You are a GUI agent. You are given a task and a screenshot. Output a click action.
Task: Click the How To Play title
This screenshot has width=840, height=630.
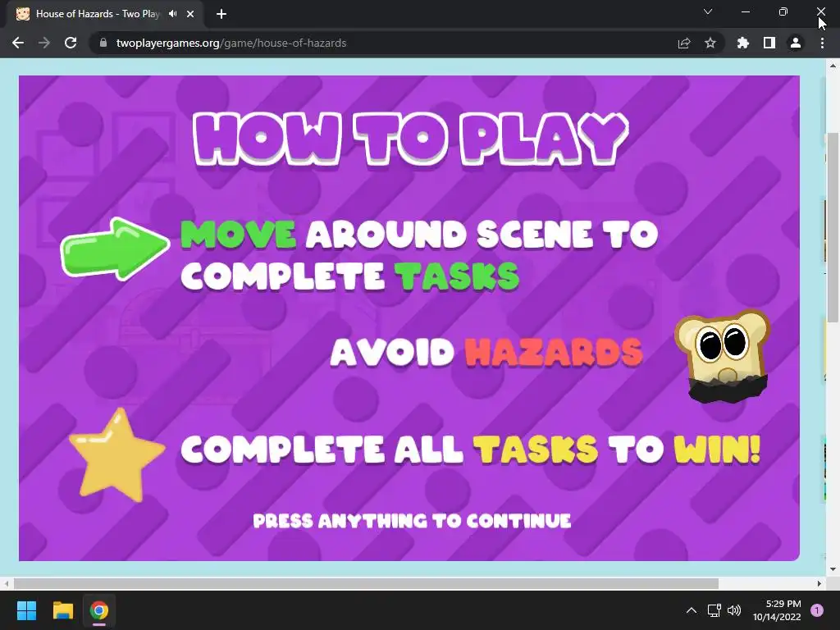411,139
